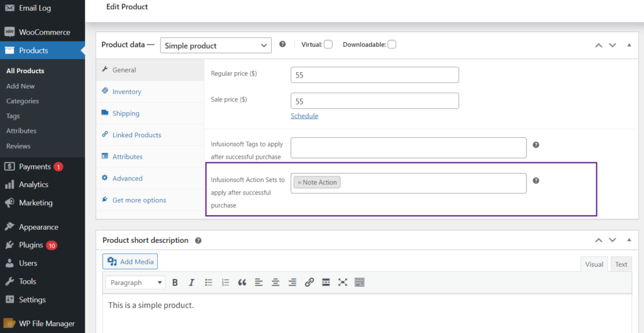Open the Attributes product data tab
This screenshot has width=644, height=333.
(x=150, y=157)
